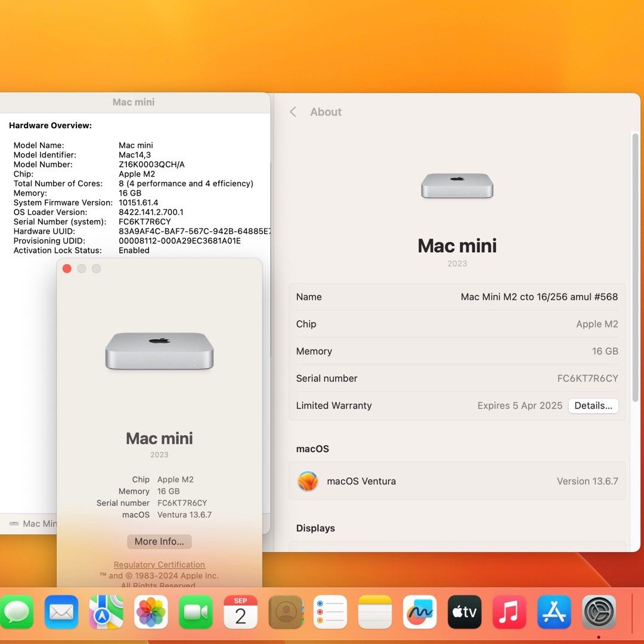Viewport: 644px width, 644px height.
Task: Click the Hardware Overview heading
Action: point(51,125)
